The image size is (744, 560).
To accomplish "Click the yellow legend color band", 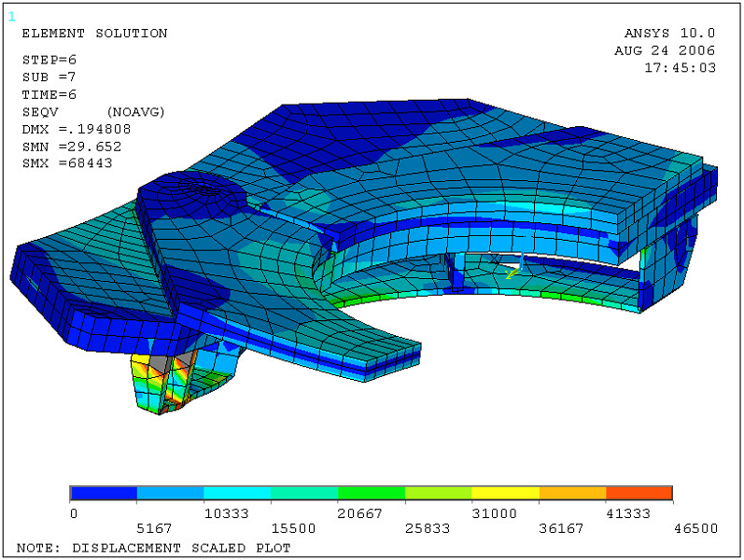I will pyautogui.click(x=506, y=493).
